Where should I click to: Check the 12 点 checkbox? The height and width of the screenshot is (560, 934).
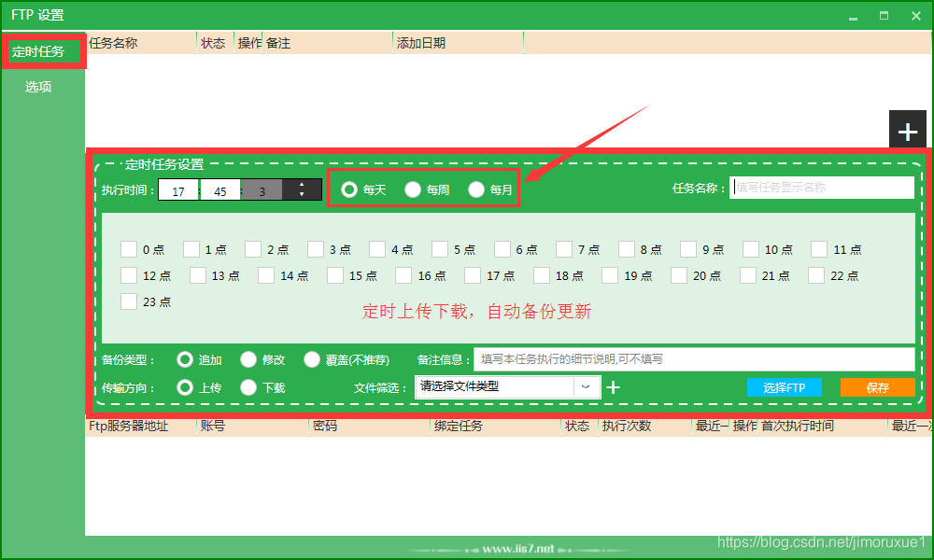pyautogui.click(x=129, y=275)
